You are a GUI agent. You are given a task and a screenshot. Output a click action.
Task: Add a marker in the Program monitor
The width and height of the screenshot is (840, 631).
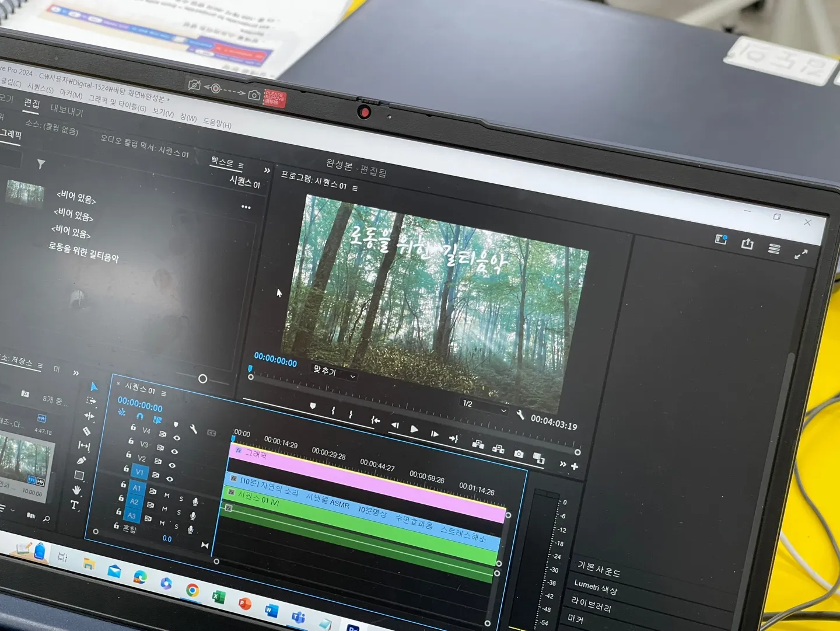click(313, 406)
